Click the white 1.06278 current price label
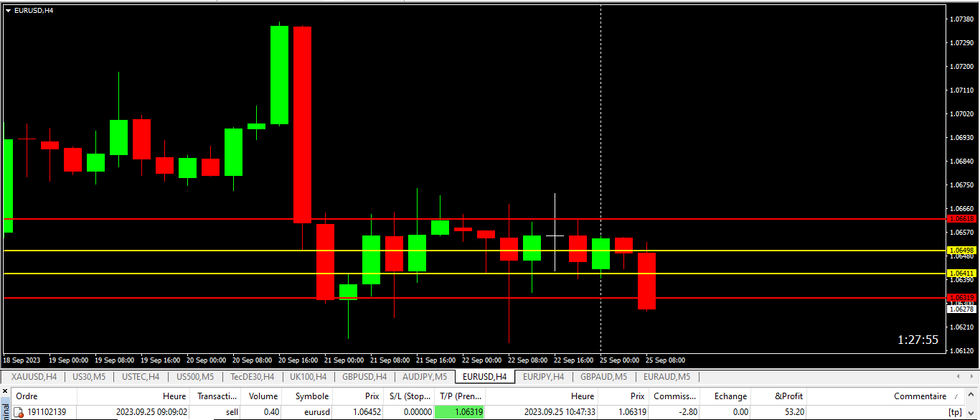 962,309
